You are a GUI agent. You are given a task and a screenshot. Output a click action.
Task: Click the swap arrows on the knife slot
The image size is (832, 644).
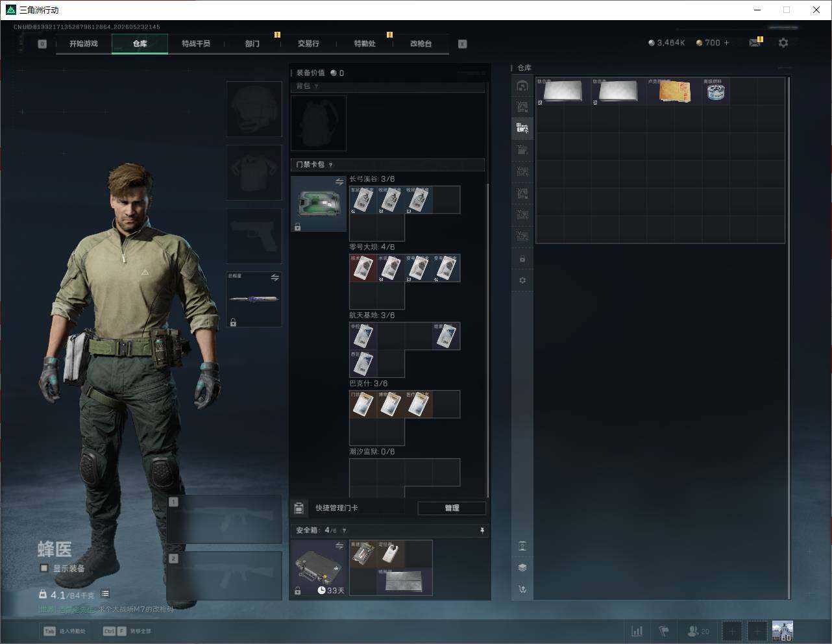(x=275, y=278)
